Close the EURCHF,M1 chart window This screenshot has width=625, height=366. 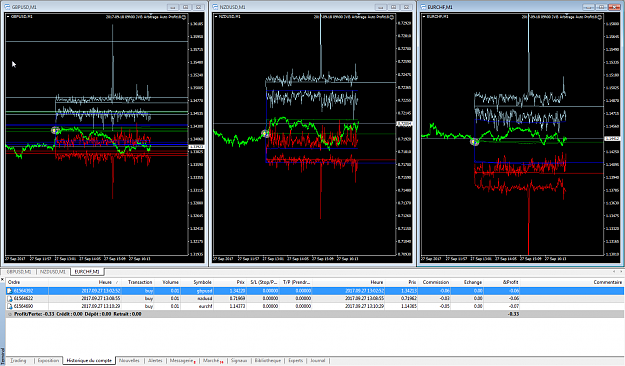614,7
